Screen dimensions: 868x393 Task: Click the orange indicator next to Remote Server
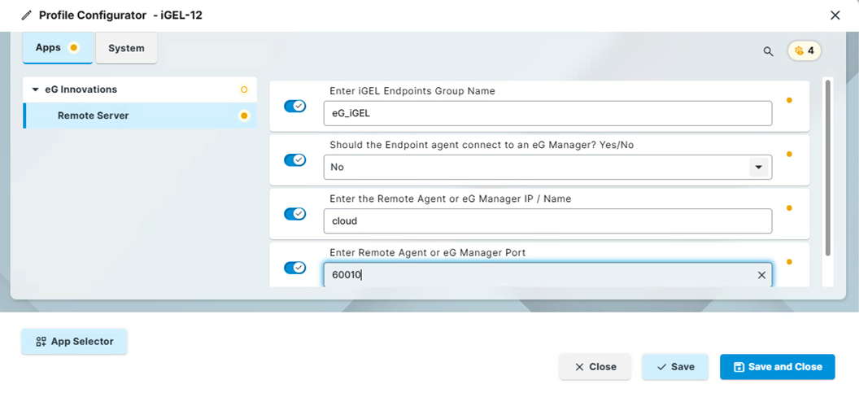pos(243,116)
